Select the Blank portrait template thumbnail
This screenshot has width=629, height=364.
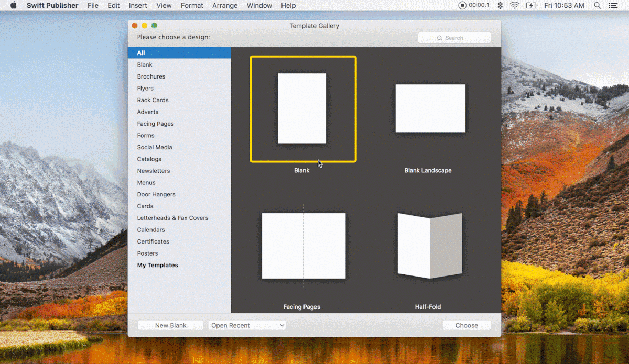pos(302,108)
